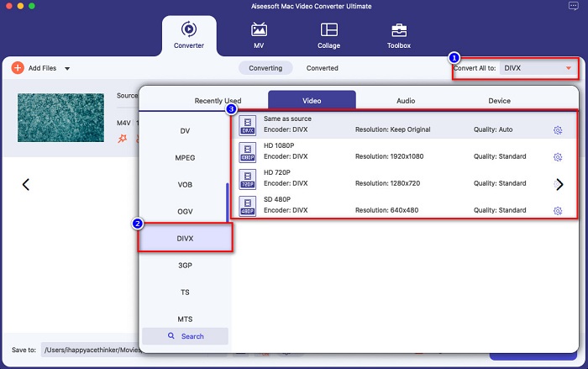The image size is (588, 369).
Task: Click Resolution: 640x480 text
Action: (x=386, y=210)
